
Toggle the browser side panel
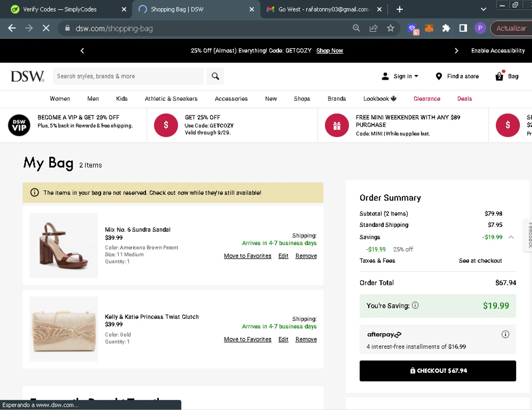coord(463,28)
